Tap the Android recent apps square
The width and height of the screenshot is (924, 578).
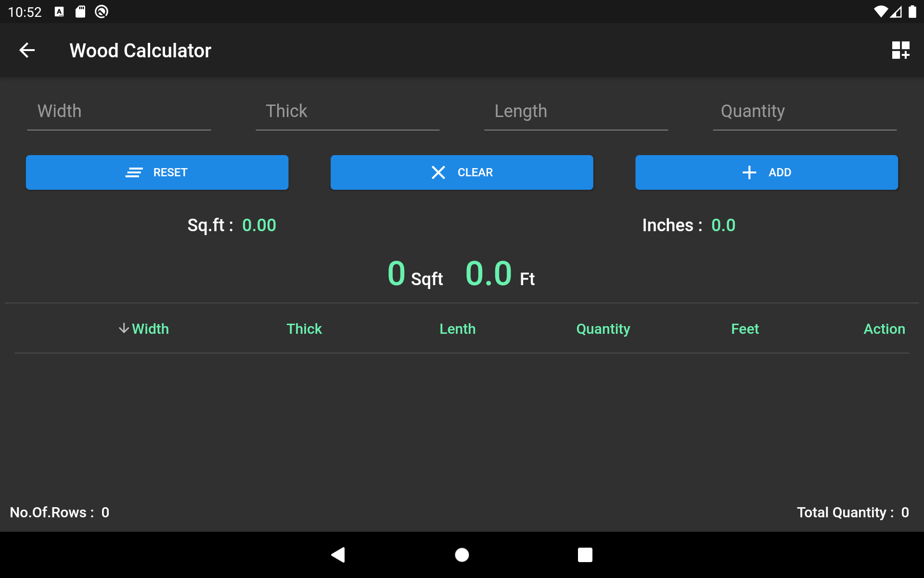[x=585, y=555]
